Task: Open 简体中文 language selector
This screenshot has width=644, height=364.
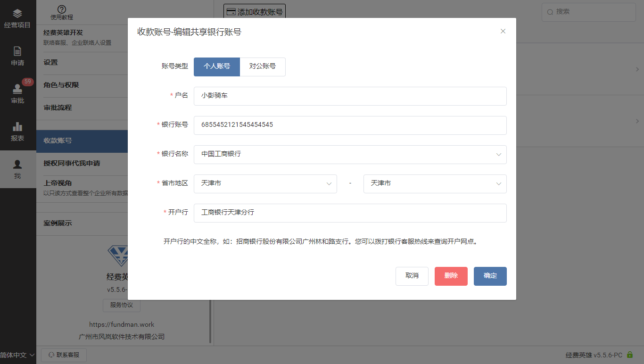Action: tap(17, 355)
